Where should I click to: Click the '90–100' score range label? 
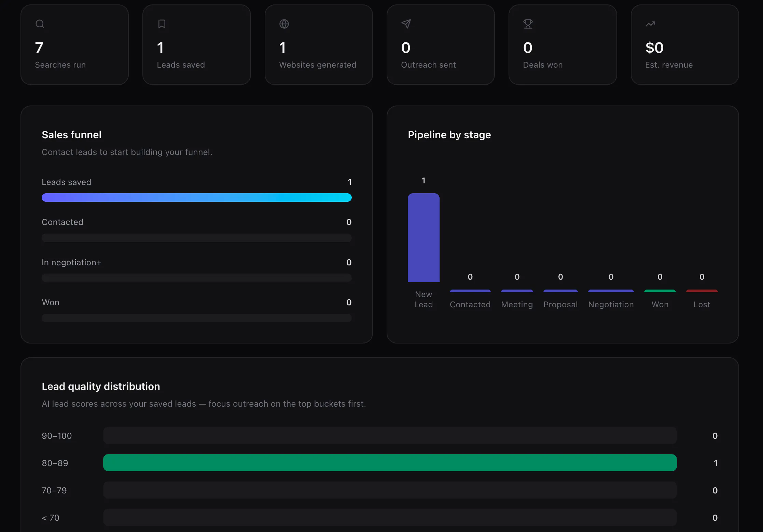point(57,436)
